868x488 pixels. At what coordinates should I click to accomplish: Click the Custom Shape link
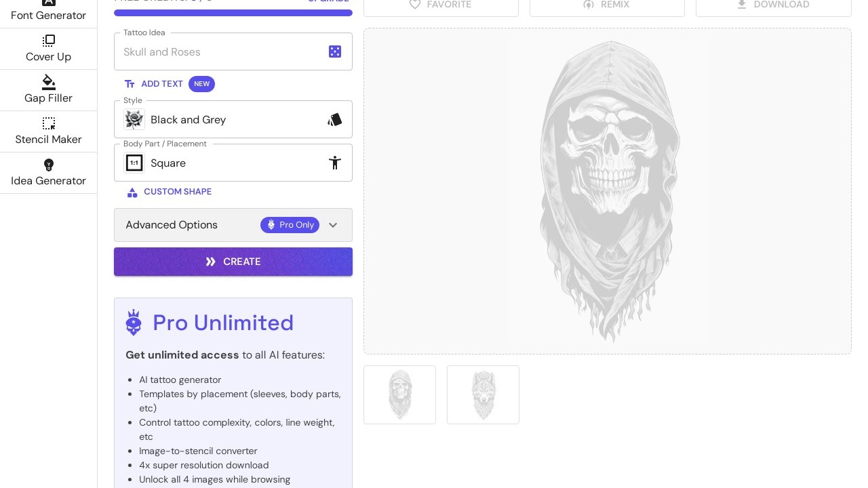(170, 192)
